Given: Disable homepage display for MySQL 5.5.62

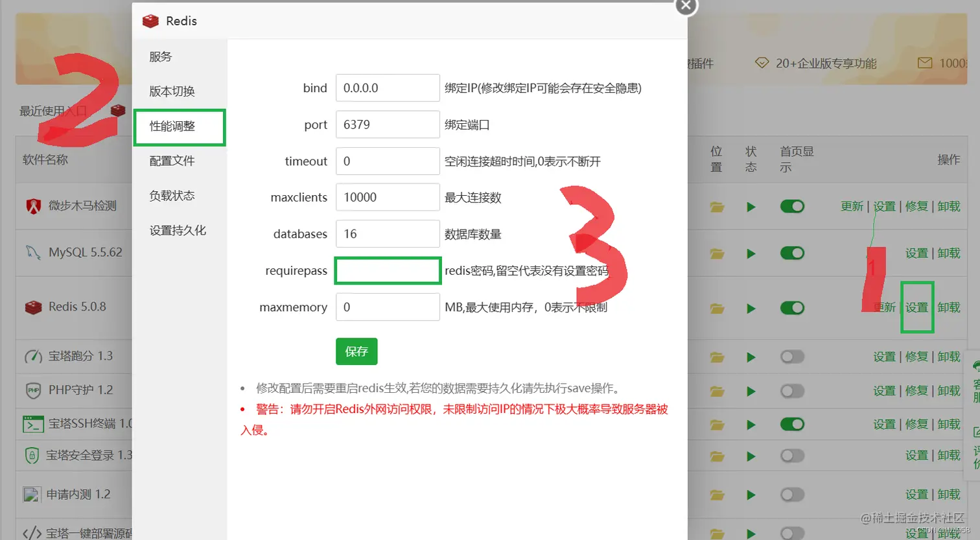Looking at the screenshot, I should click(792, 253).
